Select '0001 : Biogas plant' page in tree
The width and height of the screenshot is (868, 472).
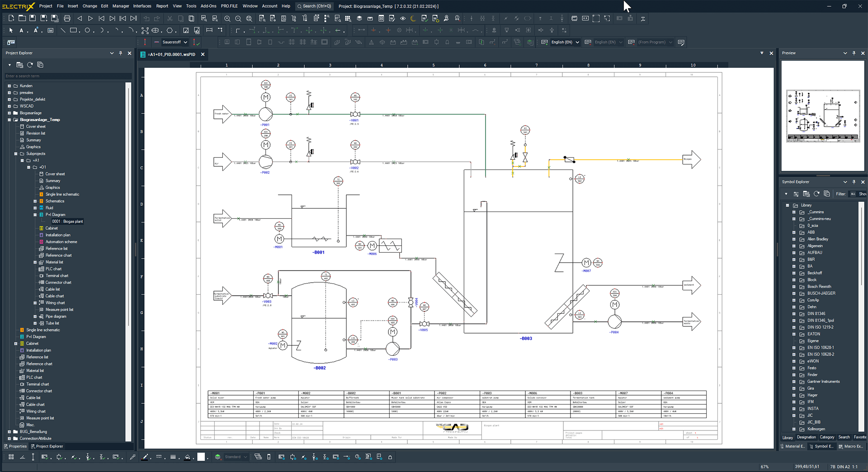67,222
